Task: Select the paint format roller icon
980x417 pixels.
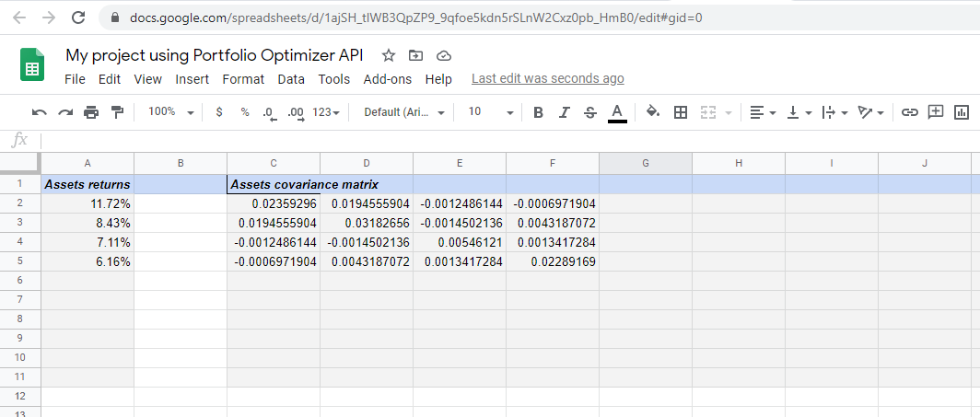Action: pyautogui.click(x=117, y=112)
